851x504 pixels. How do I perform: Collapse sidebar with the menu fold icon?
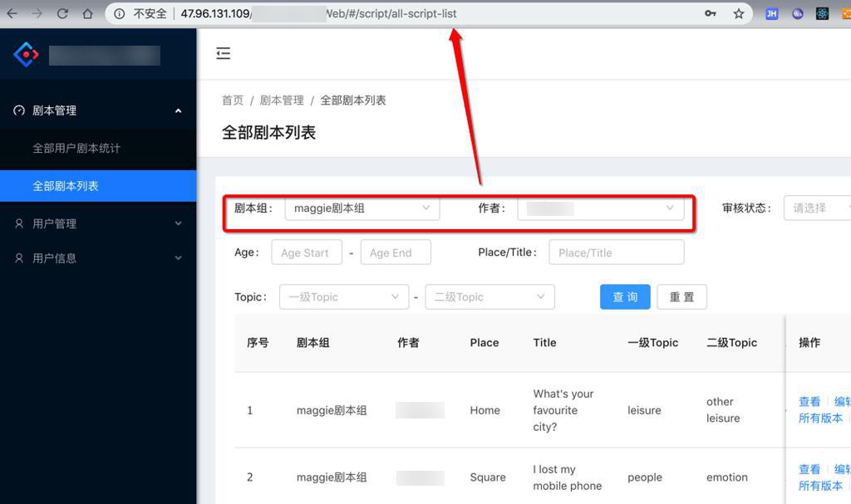pyautogui.click(x=223, y=54)
